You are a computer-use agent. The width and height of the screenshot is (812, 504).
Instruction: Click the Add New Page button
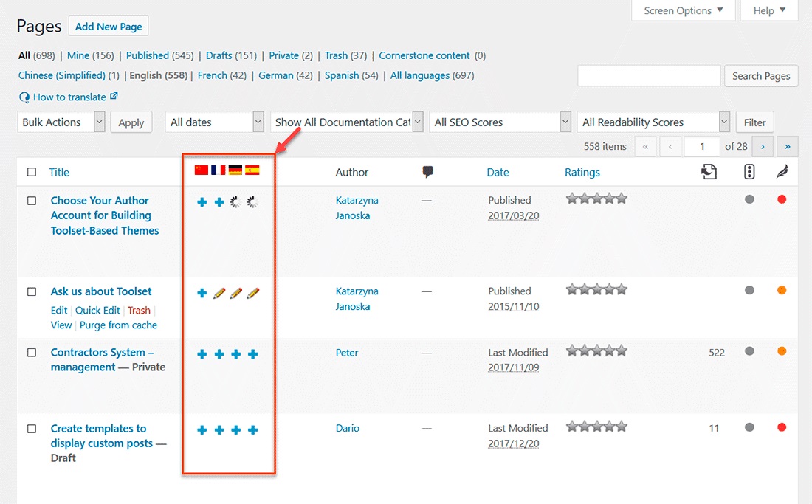(x=109, y=27)
